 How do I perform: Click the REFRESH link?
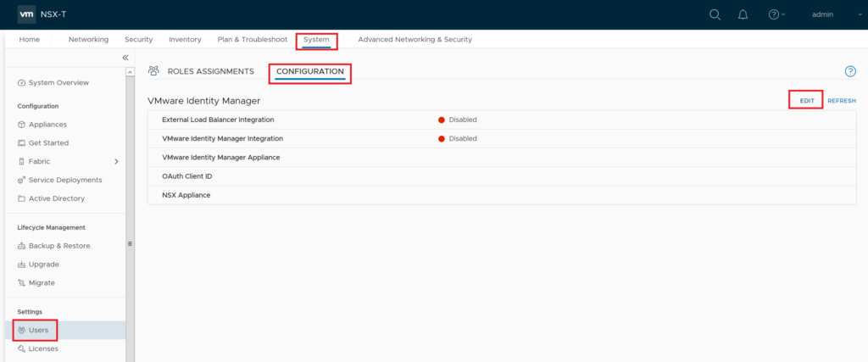(842, 101)
